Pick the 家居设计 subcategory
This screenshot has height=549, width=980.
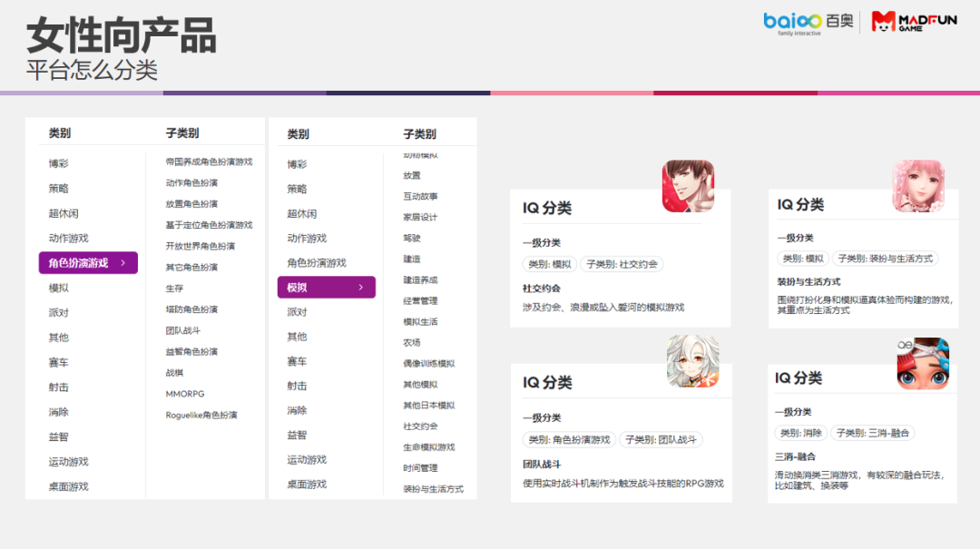(421, 218)
